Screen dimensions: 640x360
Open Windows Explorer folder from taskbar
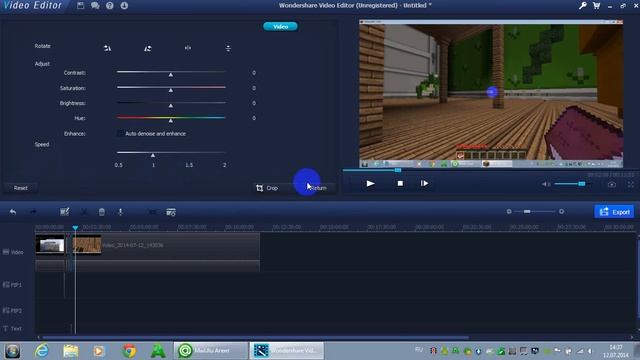(71, 351)
